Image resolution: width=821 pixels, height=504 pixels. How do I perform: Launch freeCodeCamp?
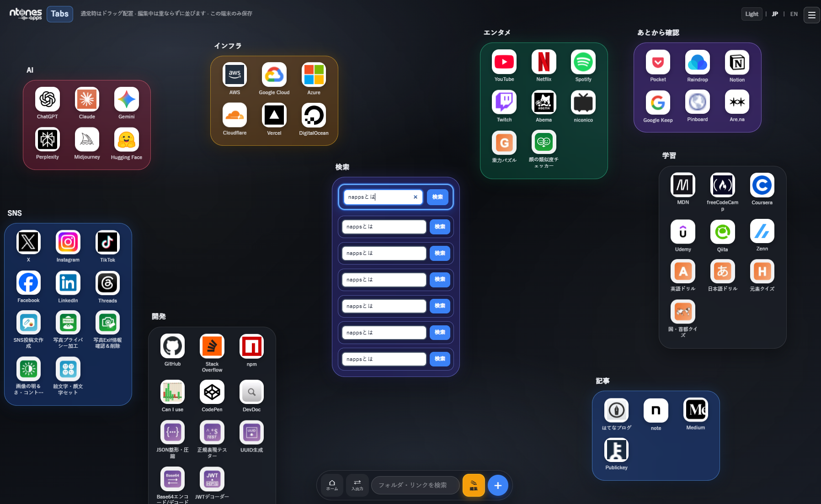pyautogui.click(x=722, y=185)
